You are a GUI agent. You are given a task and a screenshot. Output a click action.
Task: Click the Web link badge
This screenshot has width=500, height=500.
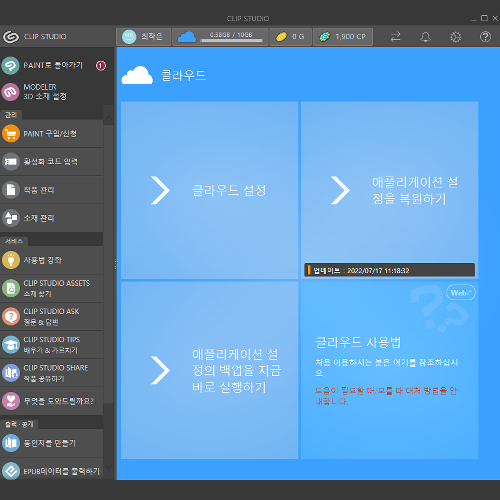click(461, 293)
